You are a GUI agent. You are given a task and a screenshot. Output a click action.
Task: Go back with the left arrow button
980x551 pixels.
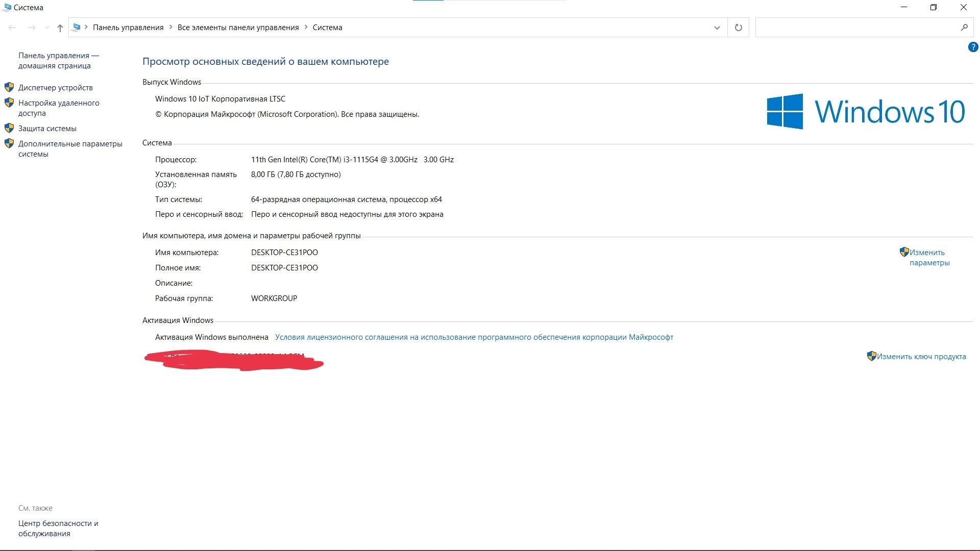(x=12, y=28)
